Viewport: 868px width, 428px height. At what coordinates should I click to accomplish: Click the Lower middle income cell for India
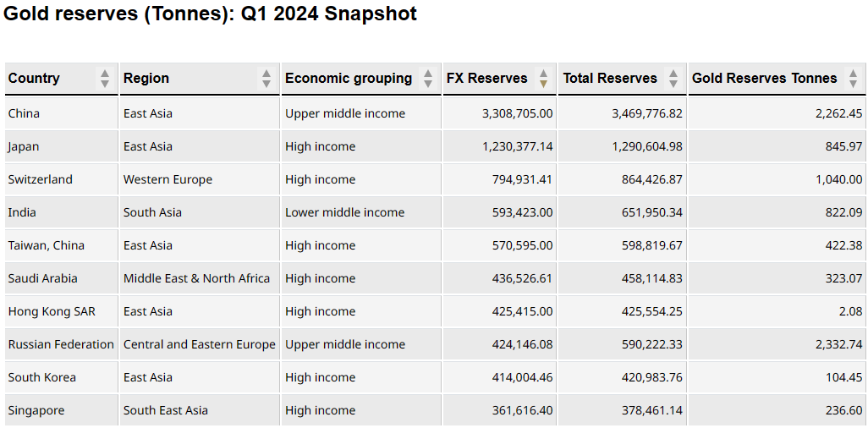(x=344, y=212)
